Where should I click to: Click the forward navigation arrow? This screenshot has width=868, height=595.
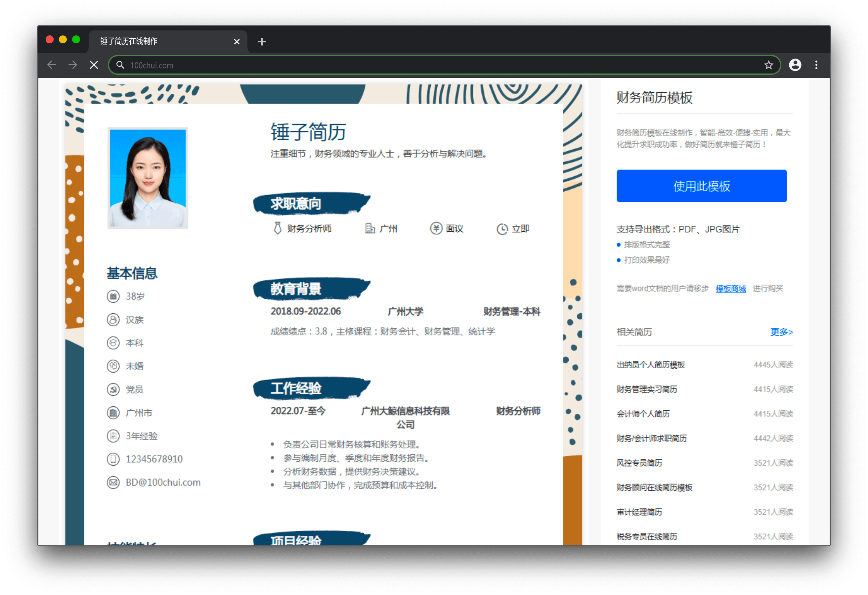[x=73, y=65]
